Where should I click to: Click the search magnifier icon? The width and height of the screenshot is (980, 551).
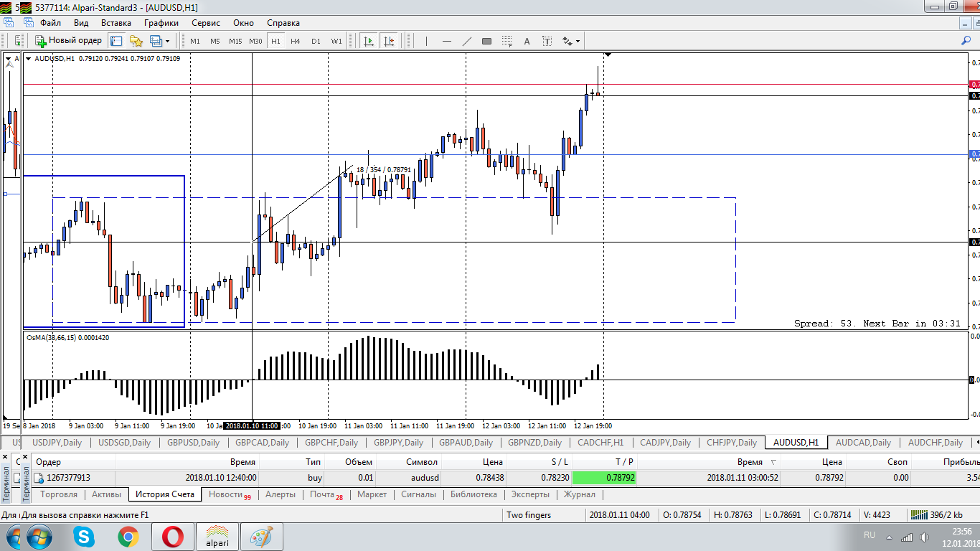click(x=966, y=41)
